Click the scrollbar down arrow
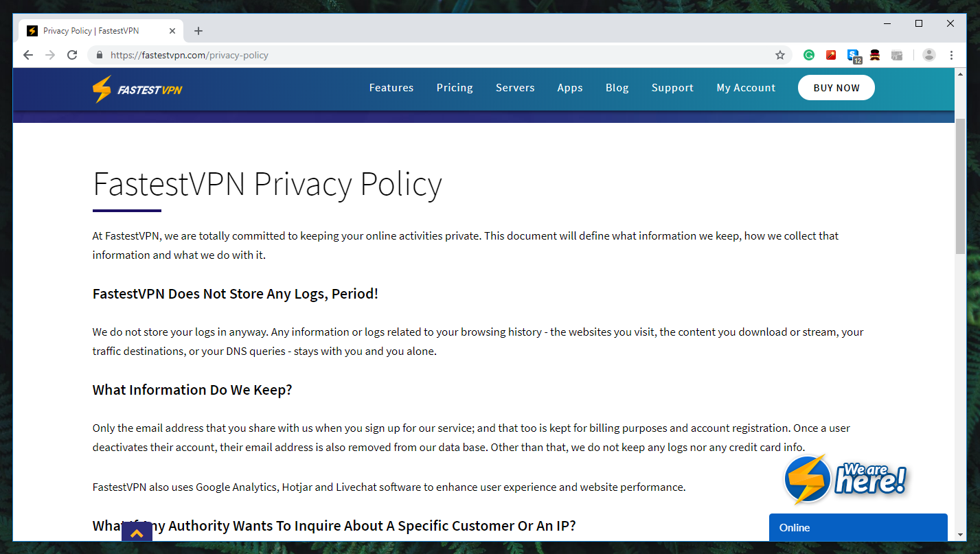The width and height of the screenshot is (980, 554). pyautogui.click(x=960, y=535)
